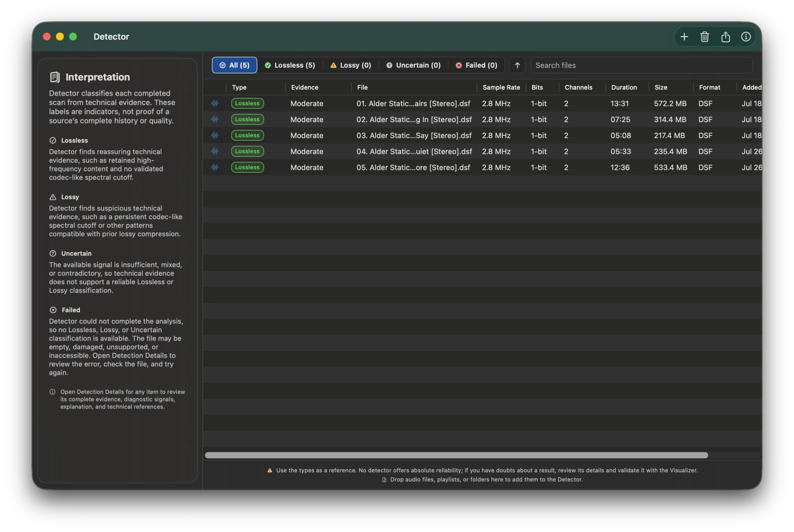Sort by the Format column header
Viewport: 794px width, 532px height.
click(x=715, y=87)
